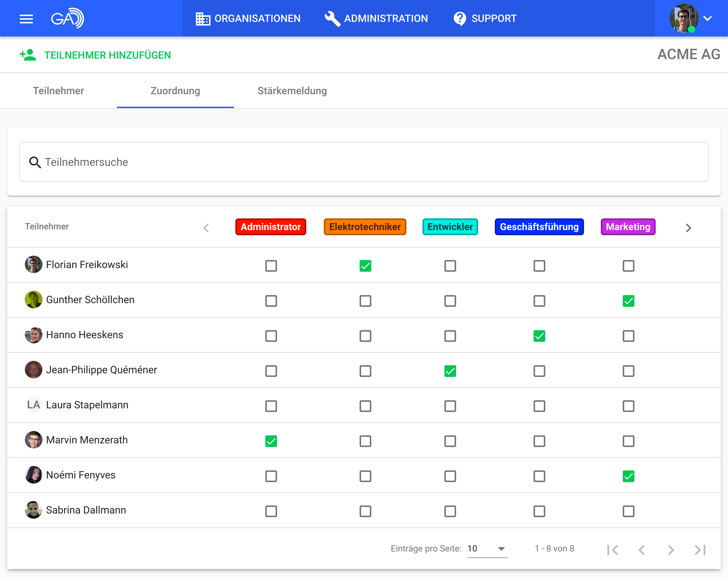This screenshot has height=579, width=728.
Task: Jump to last page of table
Action: tap(700, 550)
